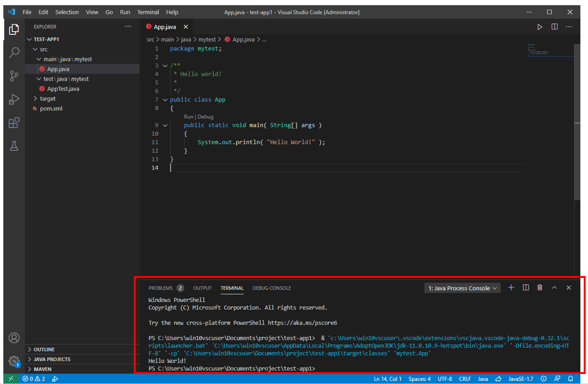Open the Accounts icon above settings

pos(14,337)
